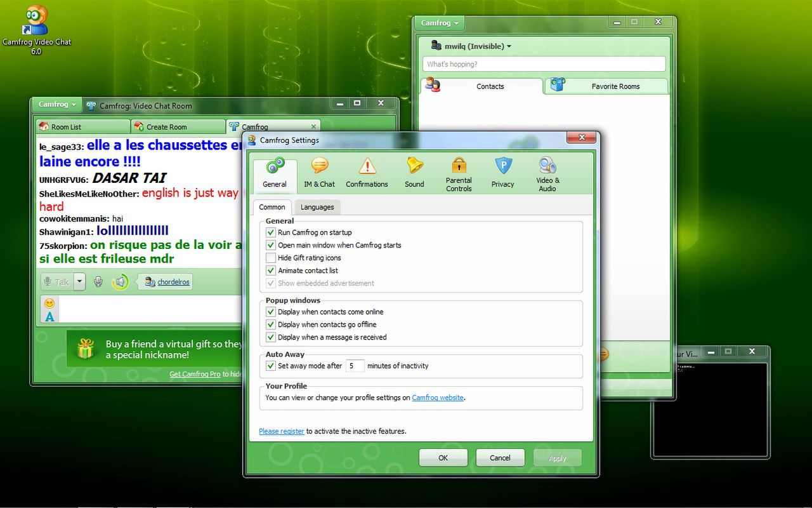This screenshot has width=812, height=508.
Task: Click the virtual gift advertisement banner text
Action: point(174,349)
